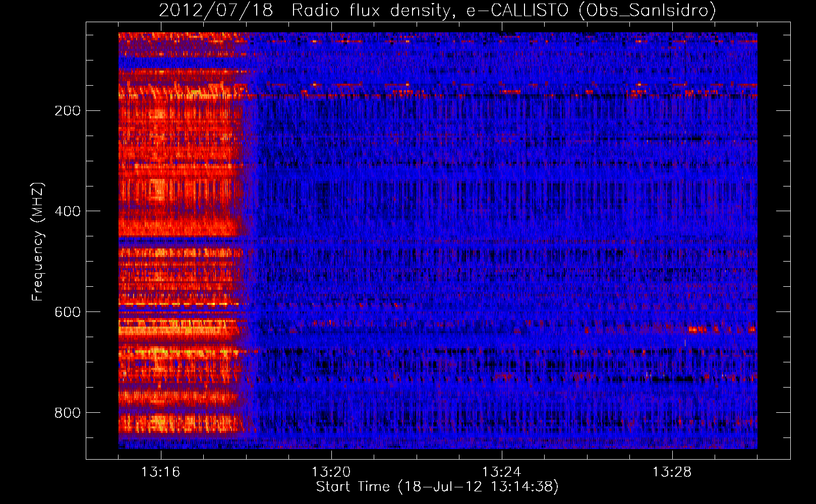
Task: Click the '13:16' time axis label
Action: (x=160, y=472)
